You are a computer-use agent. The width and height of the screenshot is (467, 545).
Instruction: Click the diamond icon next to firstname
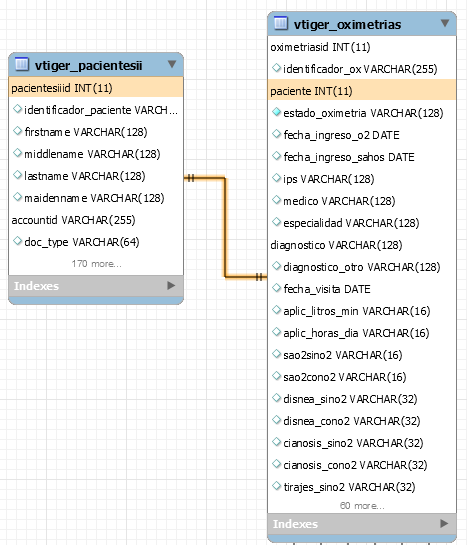pyautogui.click(x=17, y=131)
